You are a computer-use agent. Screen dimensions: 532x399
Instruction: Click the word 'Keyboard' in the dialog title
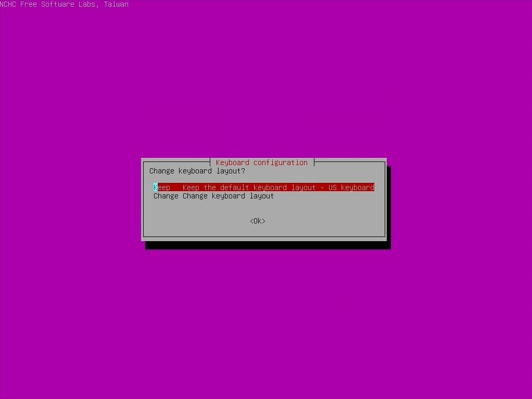[233, 163]
